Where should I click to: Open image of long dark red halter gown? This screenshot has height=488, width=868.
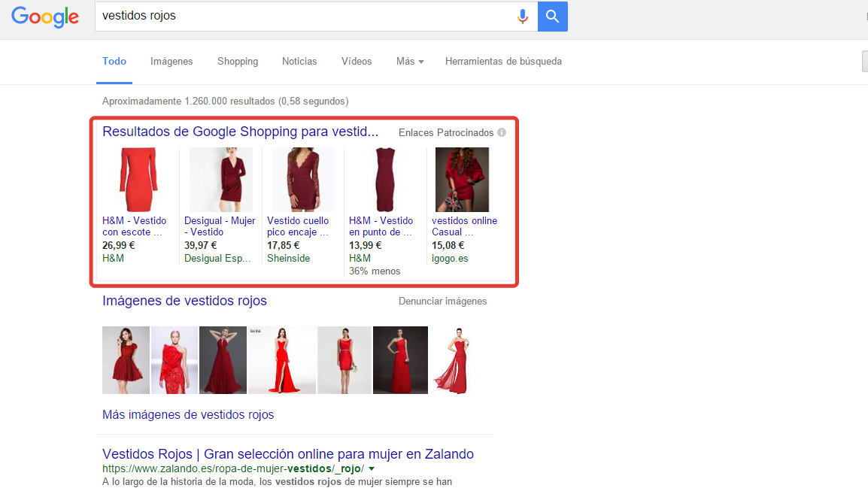(x=223, y=360)
